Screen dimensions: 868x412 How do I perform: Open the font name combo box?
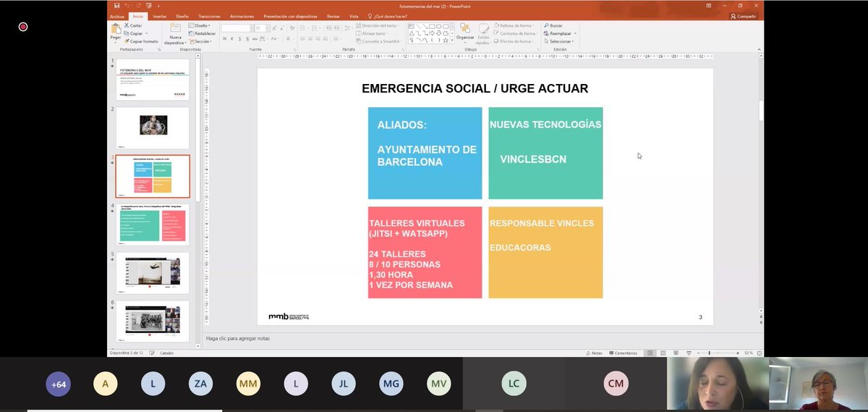(236, 28)
